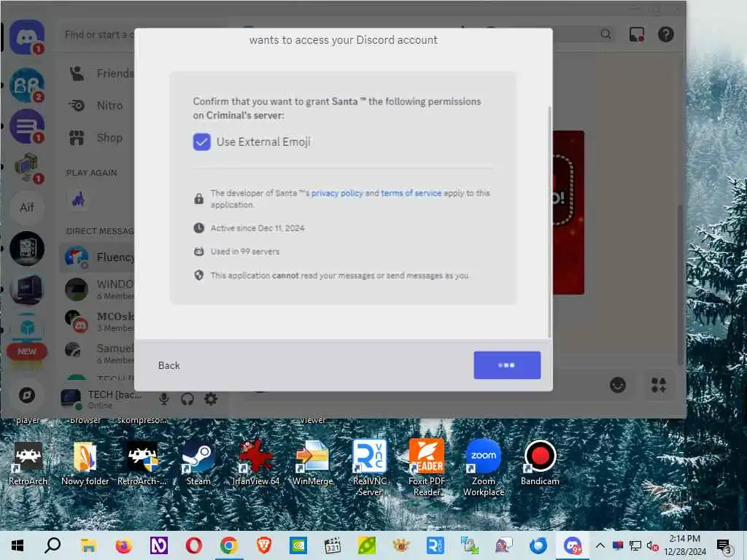Open the privacy policy link
Screen dimensions: 747x560
[x=337, y=192]
